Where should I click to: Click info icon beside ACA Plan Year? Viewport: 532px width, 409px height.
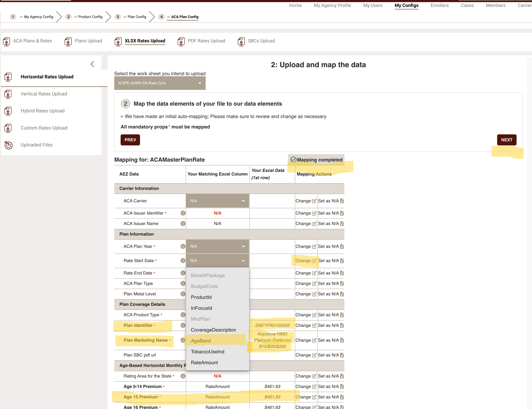pyautogui.click(x=183, y=246)
